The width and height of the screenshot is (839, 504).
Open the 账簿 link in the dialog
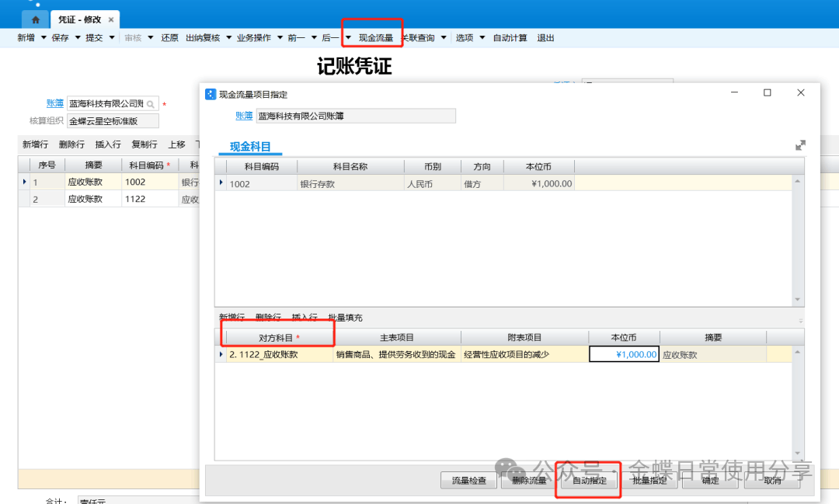pyautogui.click(x=244, y=116)
